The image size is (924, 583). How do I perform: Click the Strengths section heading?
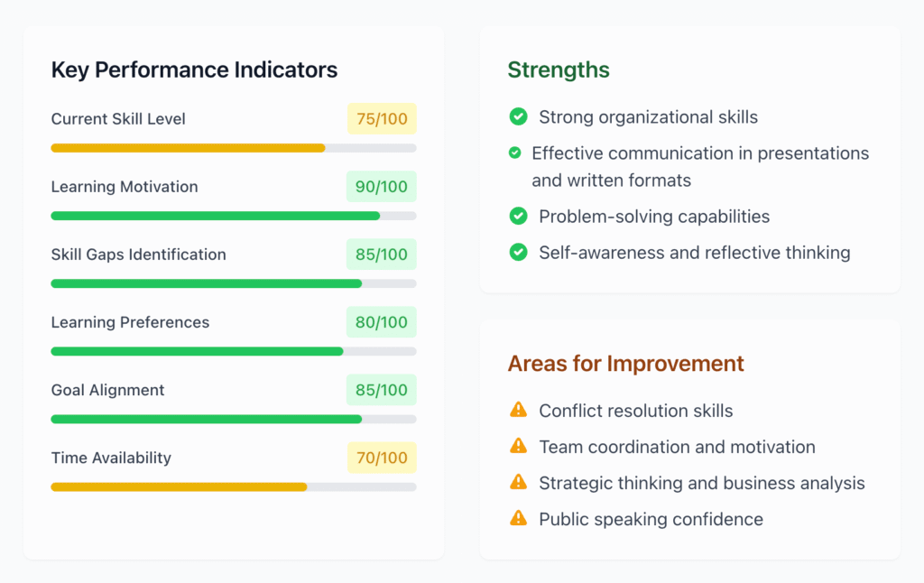click(x=559, y=69)
